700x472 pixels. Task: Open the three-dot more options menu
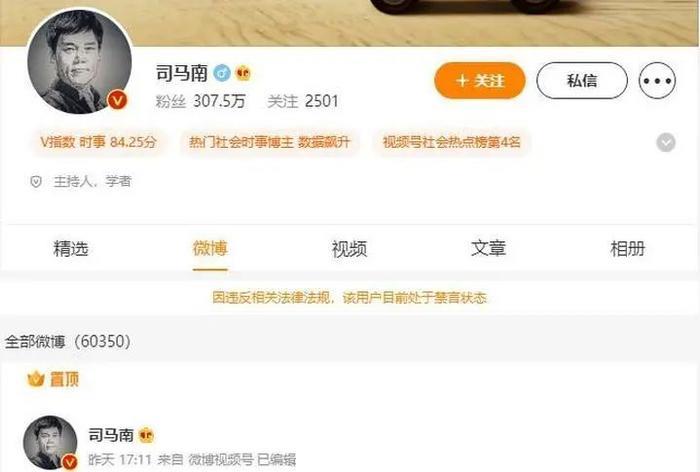657,80
